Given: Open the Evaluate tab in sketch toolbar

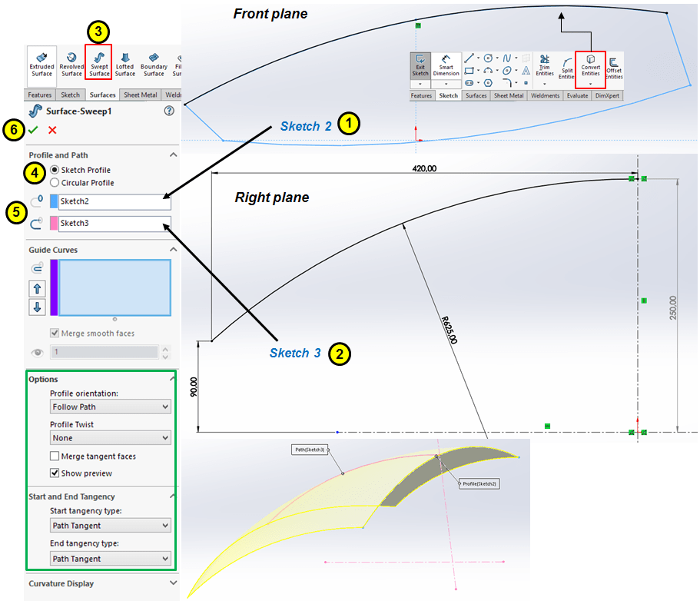Looking at the screenshot, I should 576,96.
